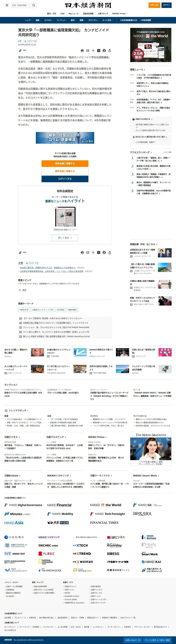The image size is (176, 644).
Task: Open the LIVE header menu item
Action: pos(62,14)
